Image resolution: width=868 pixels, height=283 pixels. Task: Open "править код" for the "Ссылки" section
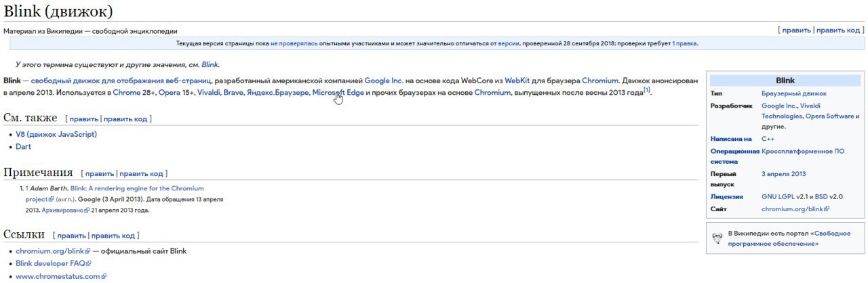click(x=113, y=236)
